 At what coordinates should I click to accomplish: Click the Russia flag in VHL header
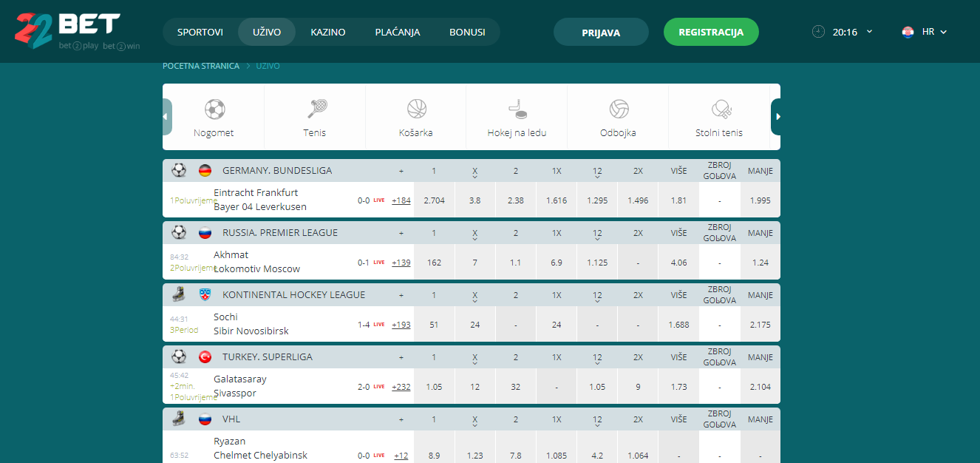205,419
